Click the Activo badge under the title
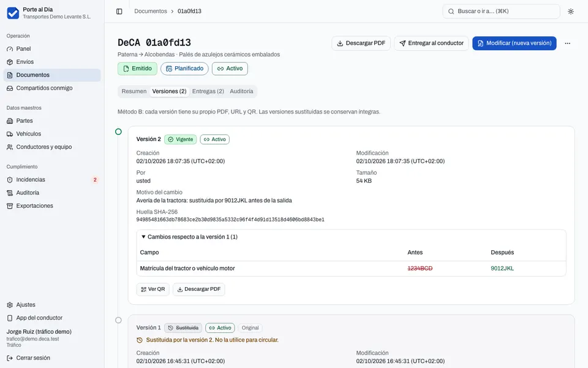Screen dimensions: 588x368 pyautogui.click(x=230, y=69)
